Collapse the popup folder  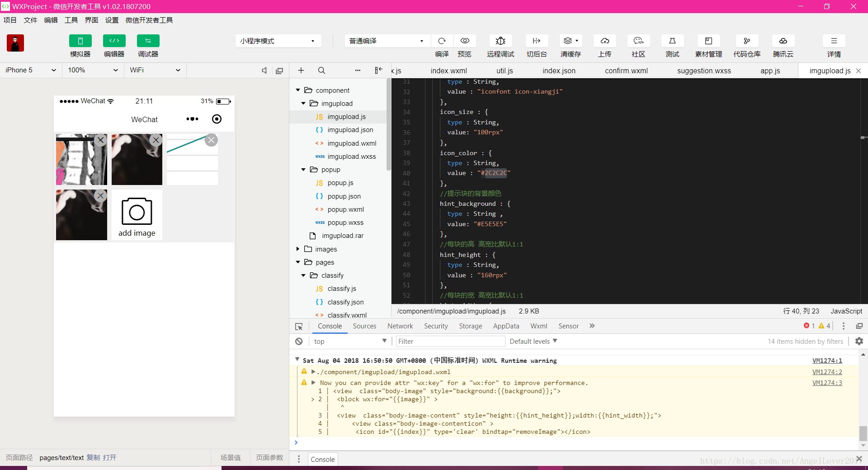(x=303, y=170)
